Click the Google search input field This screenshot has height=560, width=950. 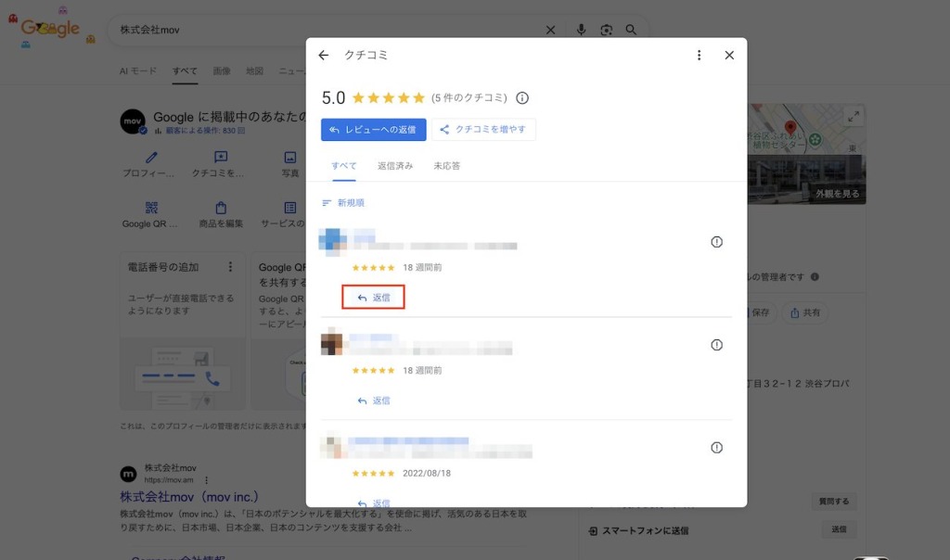point(325,30)
